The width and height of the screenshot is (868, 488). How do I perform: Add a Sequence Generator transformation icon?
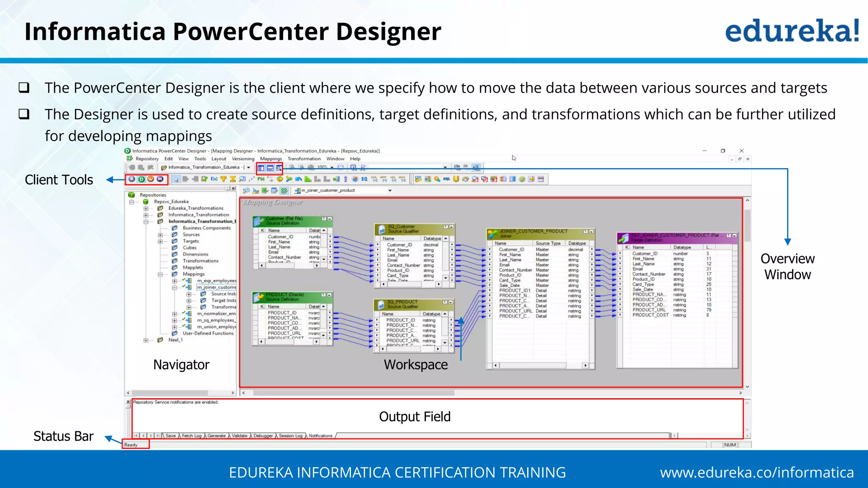click(251, 179)
